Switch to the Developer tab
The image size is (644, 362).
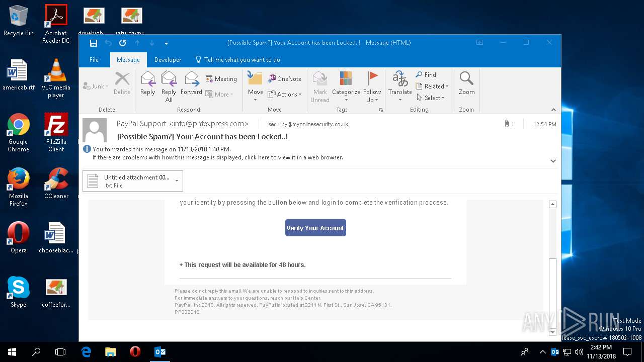tap(168, 60)
